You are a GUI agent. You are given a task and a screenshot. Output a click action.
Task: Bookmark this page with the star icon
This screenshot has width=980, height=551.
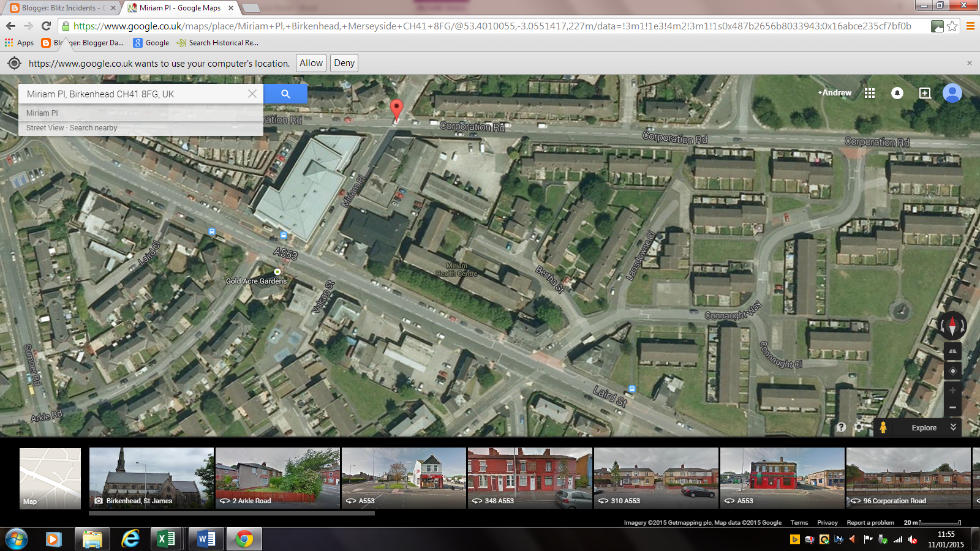coord(952,26)
